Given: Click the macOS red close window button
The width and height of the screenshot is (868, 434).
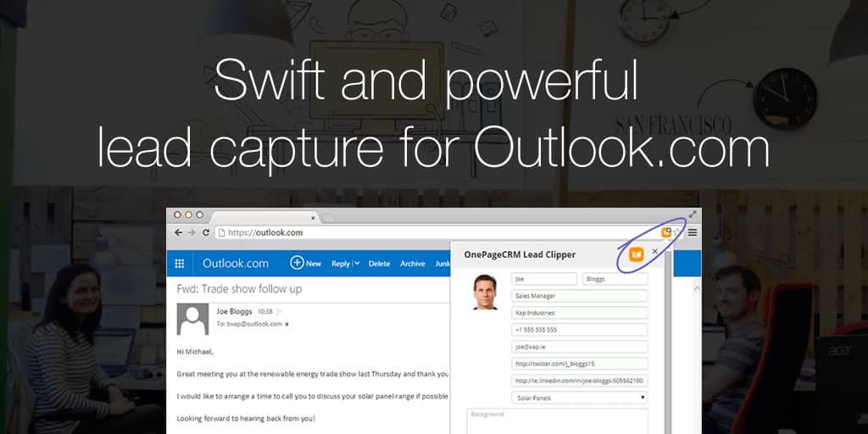Looking at the screenshot, I should [x=178, y=214].
